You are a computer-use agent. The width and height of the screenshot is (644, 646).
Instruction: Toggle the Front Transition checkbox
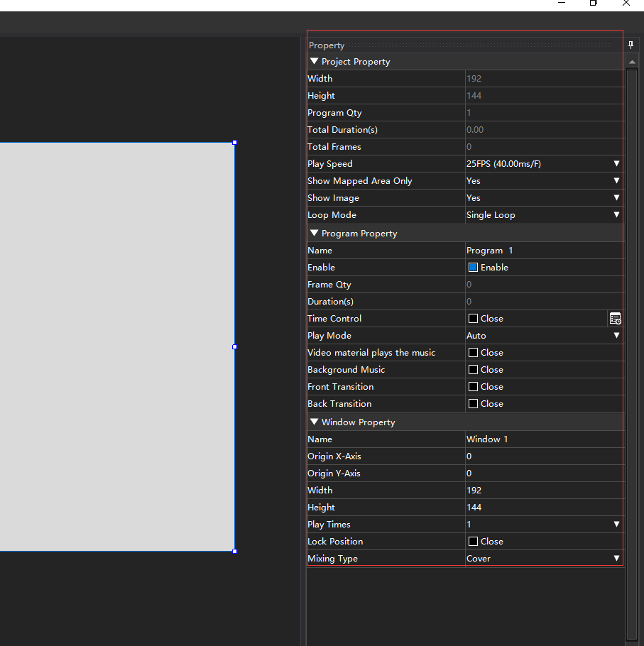point(473,386)
